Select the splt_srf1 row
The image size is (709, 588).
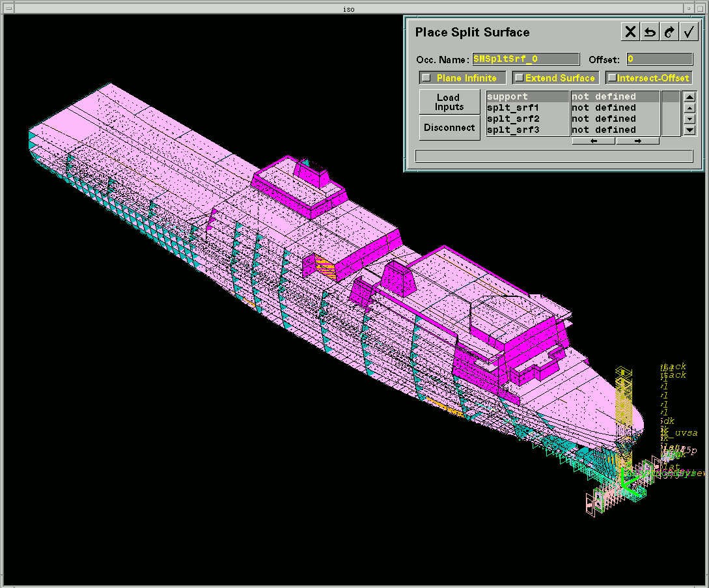(x=527, y=107)
